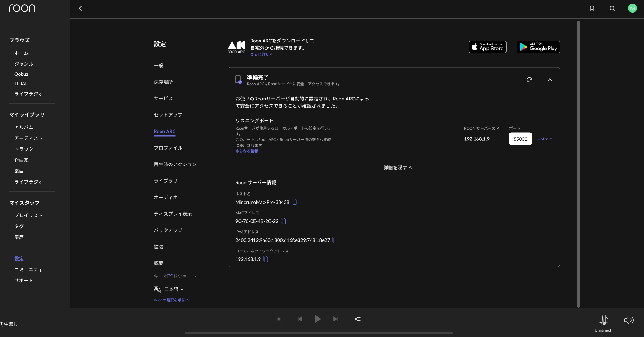Click the language translate icon
This screenshot has width=644, height=337.
pyautogui.click(x=157, y=289)
